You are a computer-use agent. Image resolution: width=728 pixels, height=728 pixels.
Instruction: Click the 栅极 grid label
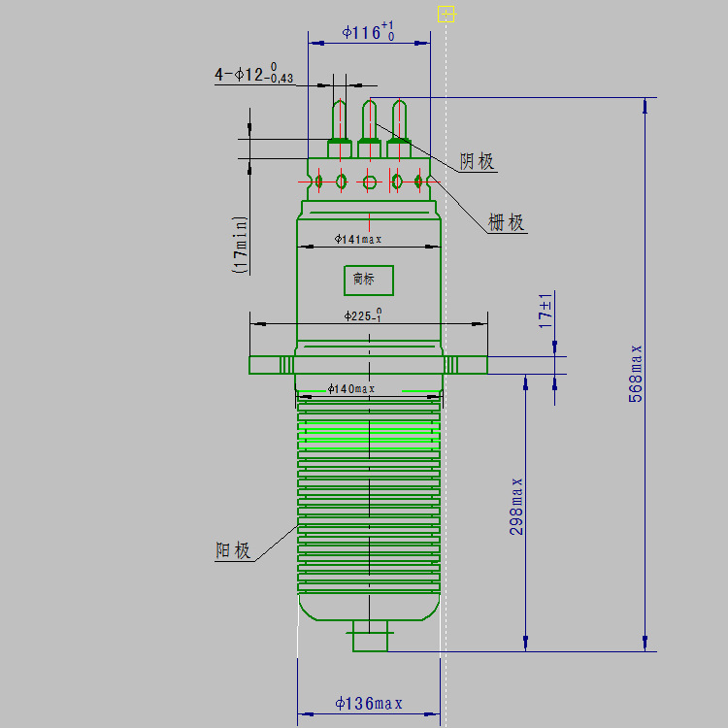pyautogui.click(x=506, y=222)
